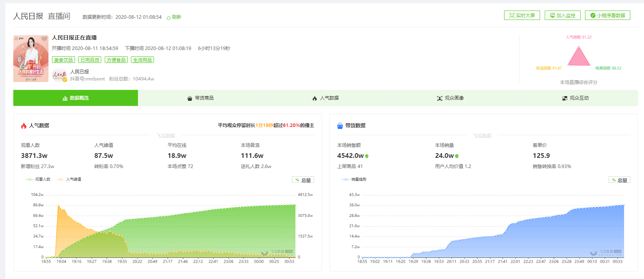Switch to the 观众画像 tab
The image size is (644, 279).
click(x=451, y=98)
